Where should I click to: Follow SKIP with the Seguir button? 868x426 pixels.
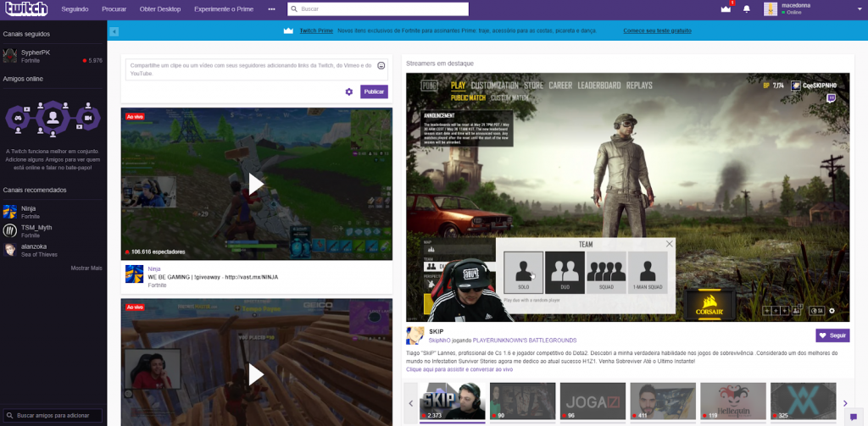[x=832, y=335]
